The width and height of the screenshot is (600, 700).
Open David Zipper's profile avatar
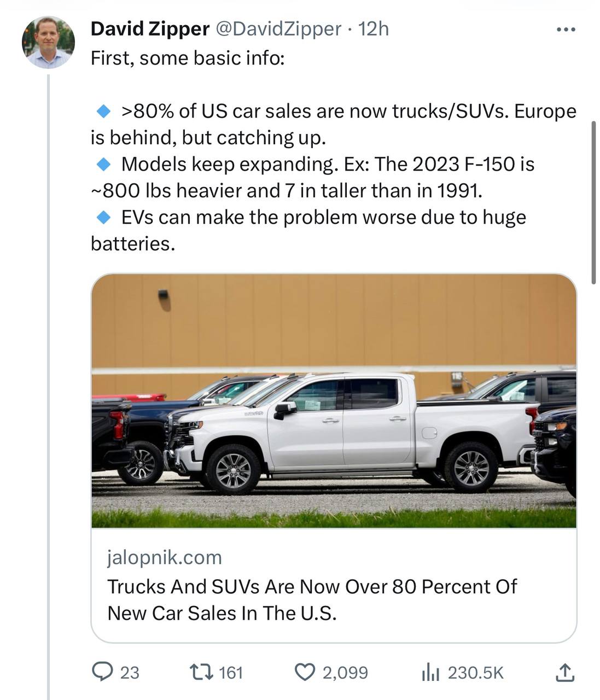48,42
